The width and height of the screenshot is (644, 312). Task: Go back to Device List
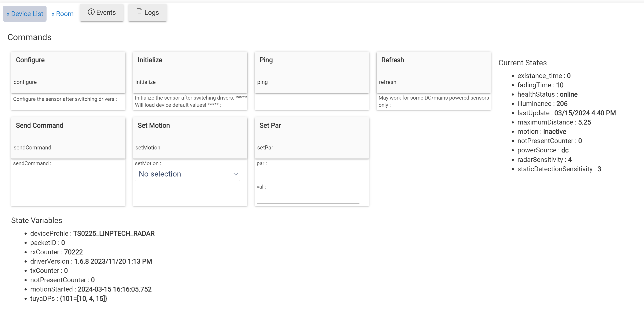[25, 14]
